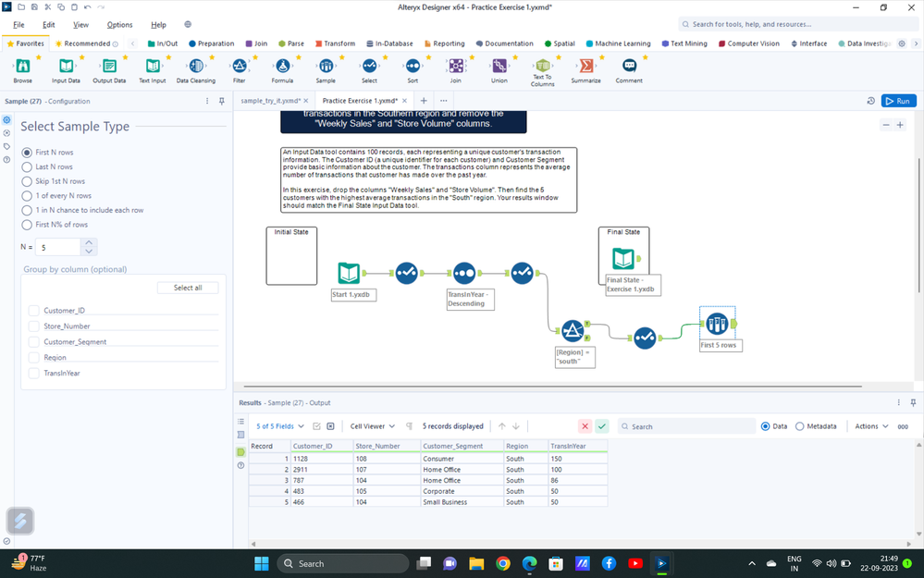
Task: Select the Start 1.yxdb input node on canvas
Action: (x=349, y=273)
